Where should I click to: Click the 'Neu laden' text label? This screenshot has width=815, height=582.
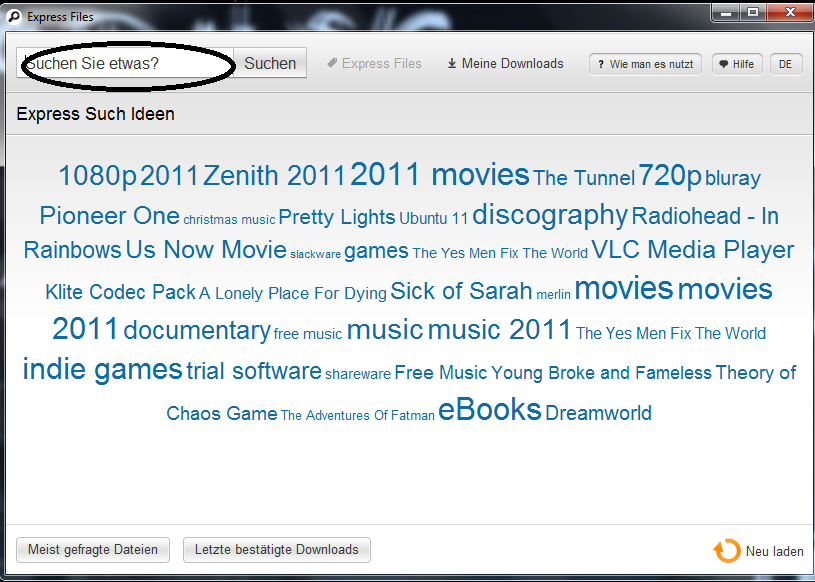click(774, 551)
